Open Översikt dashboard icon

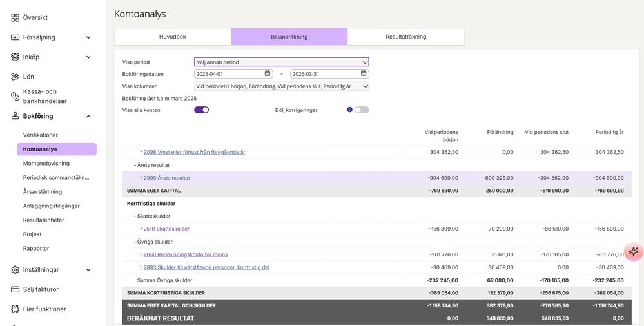coord(15,17)
